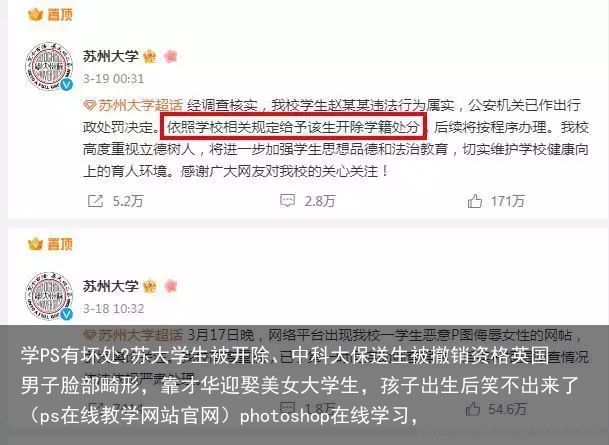Open 苏州大学 username on first post
609x445 pixels.
coord(111,57)
